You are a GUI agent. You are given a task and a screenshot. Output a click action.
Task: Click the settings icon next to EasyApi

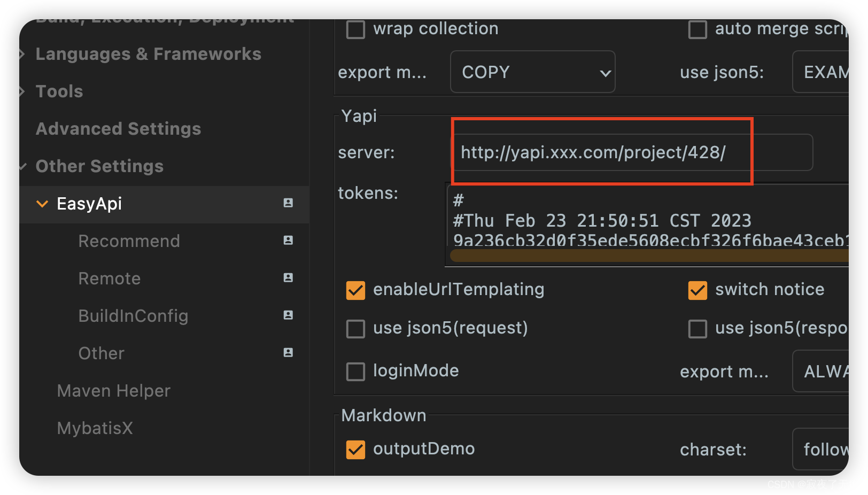(288, 204)
